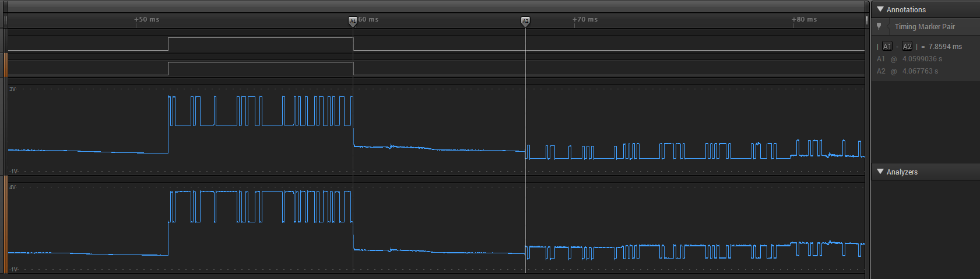The image size is (980, 279).
Task: Click the A1 badge in the measurement row
Action: coord(887,47)
